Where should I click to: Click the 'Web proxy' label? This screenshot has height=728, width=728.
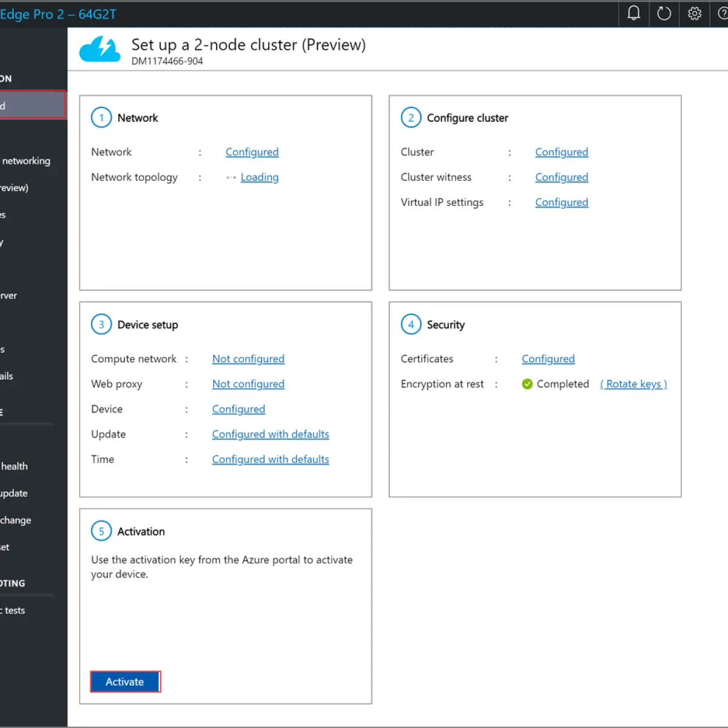(x=116, y=384)
